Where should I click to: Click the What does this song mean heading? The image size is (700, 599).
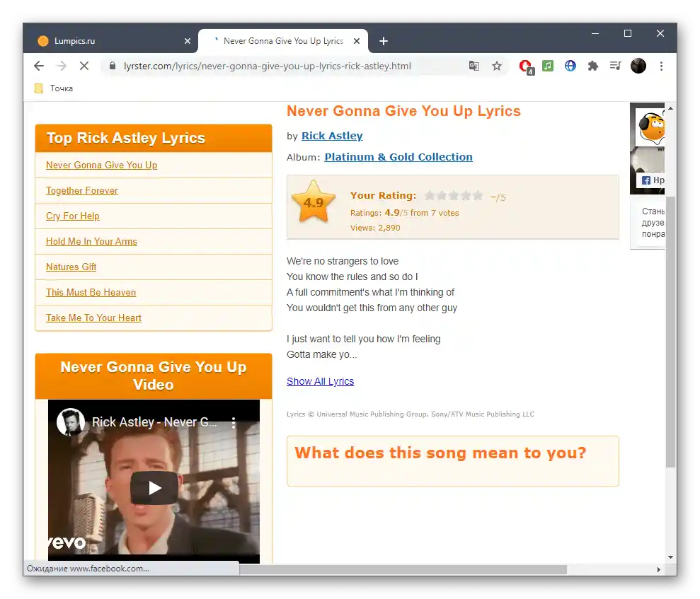(440, 453)
